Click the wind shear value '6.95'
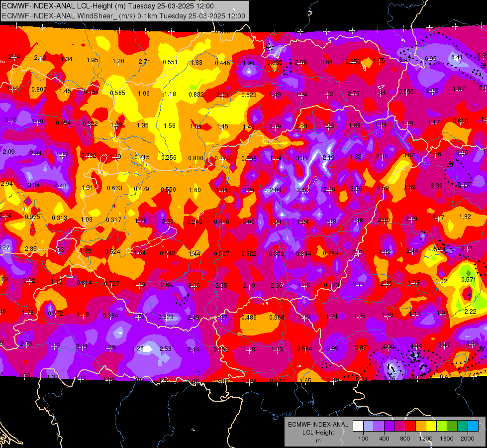This screenshot has width=487, height=448. [x=431, y=58]
